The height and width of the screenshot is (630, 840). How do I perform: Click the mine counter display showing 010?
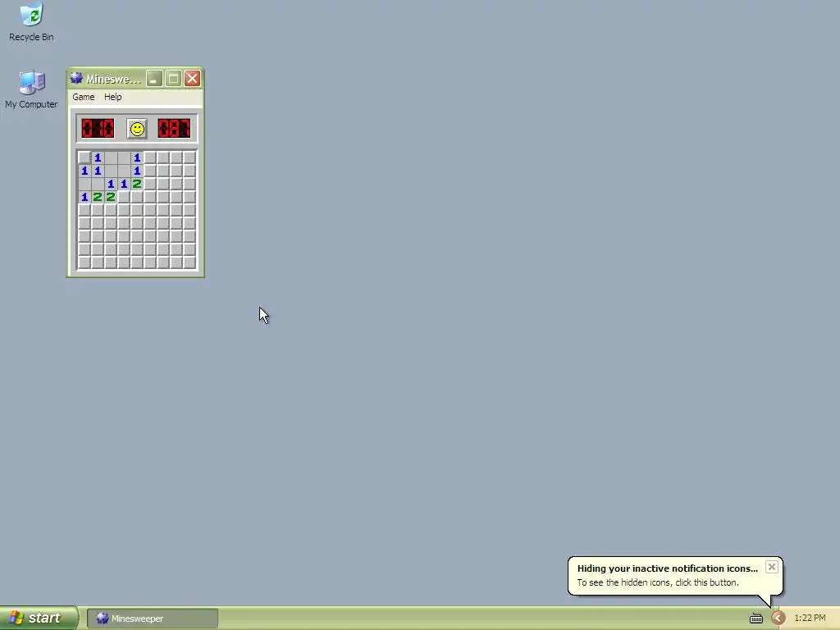point(98,129)
